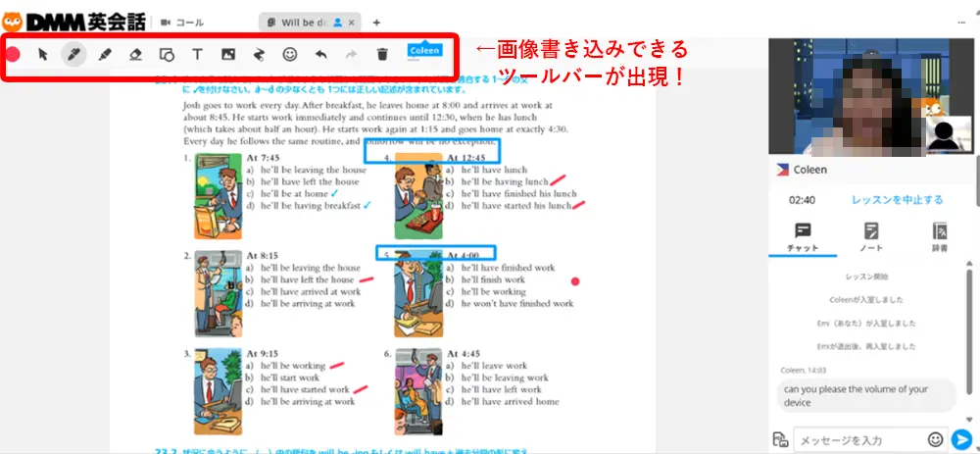Viewport: 980px width, 454px height.
Task: Delete annotations with the trash icon
Action: [382, 55]
